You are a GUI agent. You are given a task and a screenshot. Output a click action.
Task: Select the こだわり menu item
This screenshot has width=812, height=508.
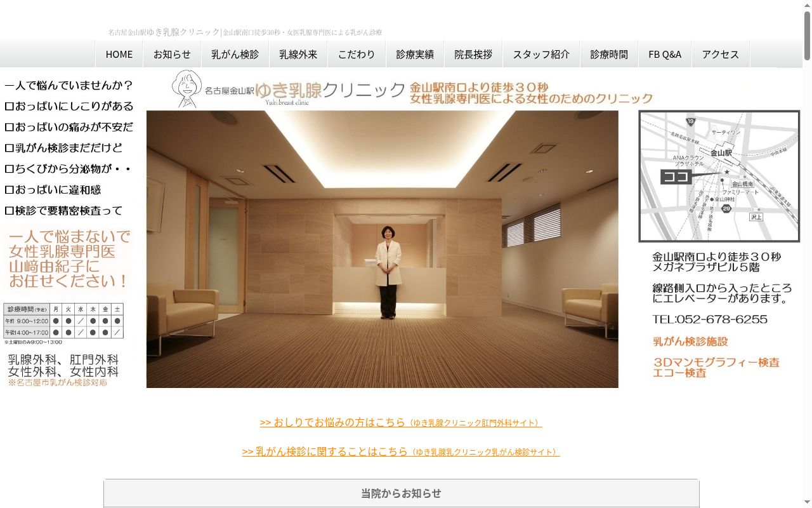click(x=357, y=54)
